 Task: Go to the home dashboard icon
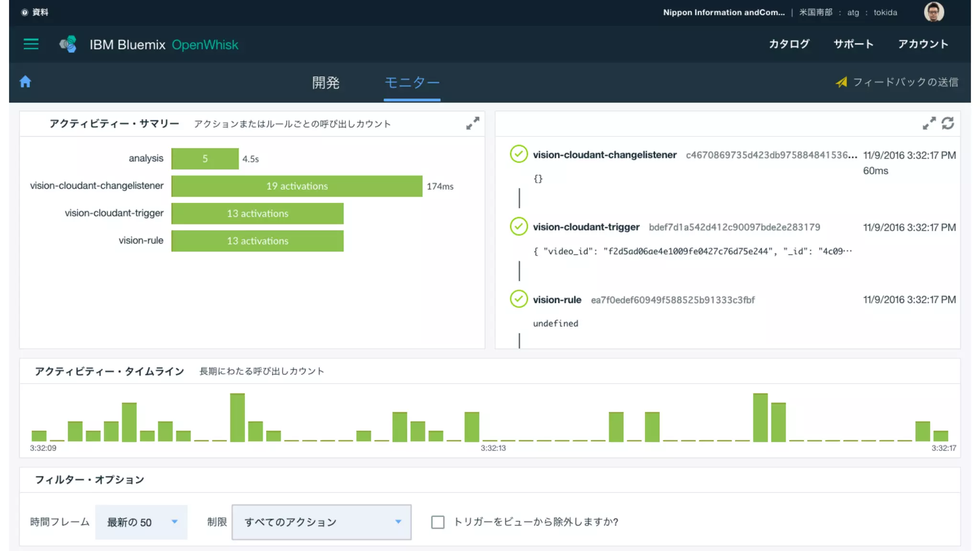coord(25,82)
